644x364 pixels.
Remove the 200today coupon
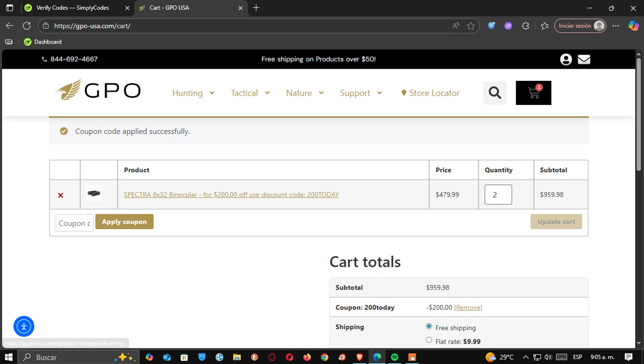(468, 308)
